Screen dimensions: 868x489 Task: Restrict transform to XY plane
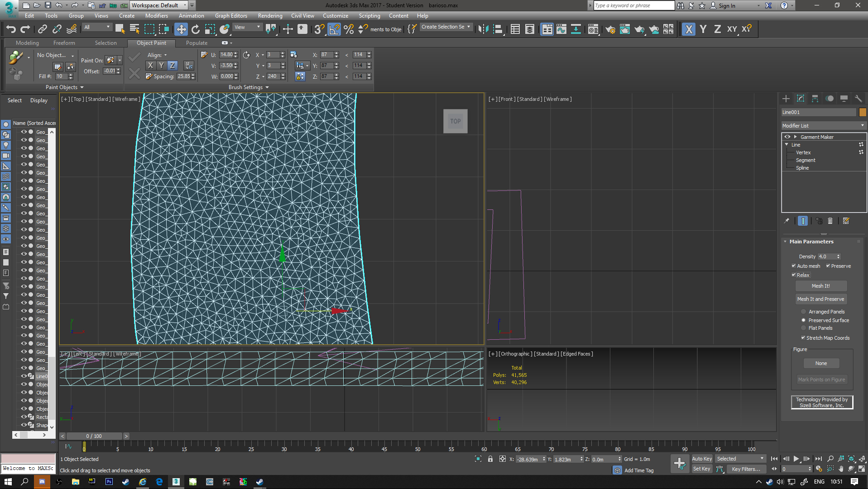click(x=732, y=29)
